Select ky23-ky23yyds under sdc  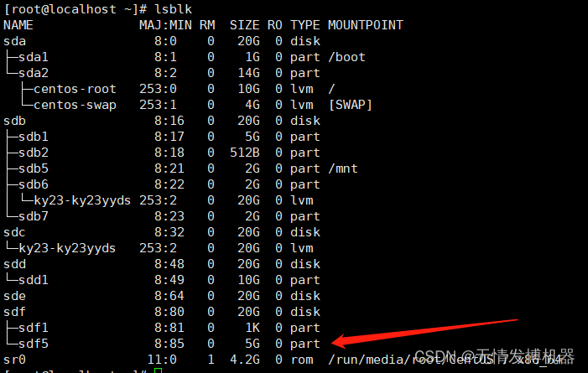pos(67,248)
